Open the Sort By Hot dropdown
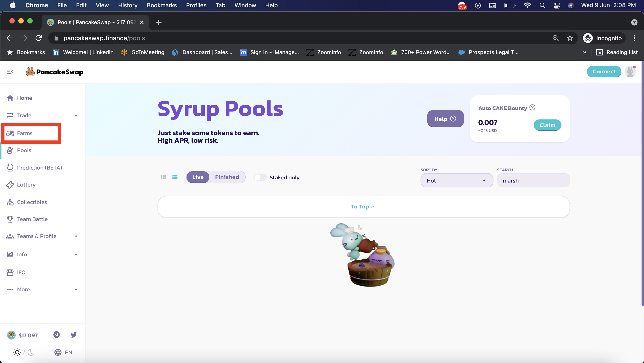 457,180
